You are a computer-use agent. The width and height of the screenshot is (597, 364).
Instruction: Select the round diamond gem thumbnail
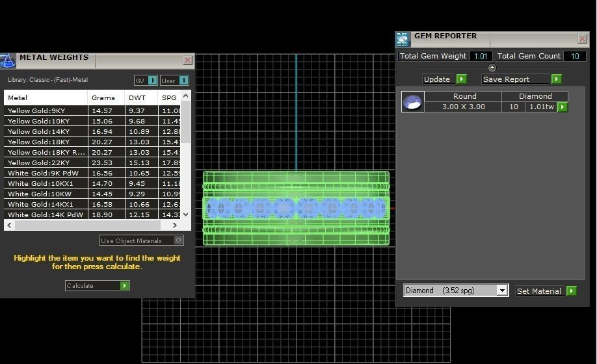coord(413,101)
